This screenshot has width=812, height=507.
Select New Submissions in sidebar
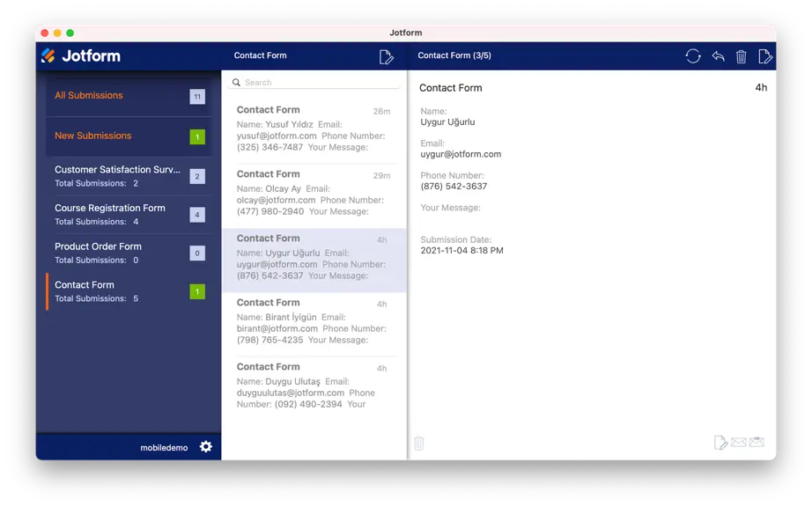tap(129, 136)
